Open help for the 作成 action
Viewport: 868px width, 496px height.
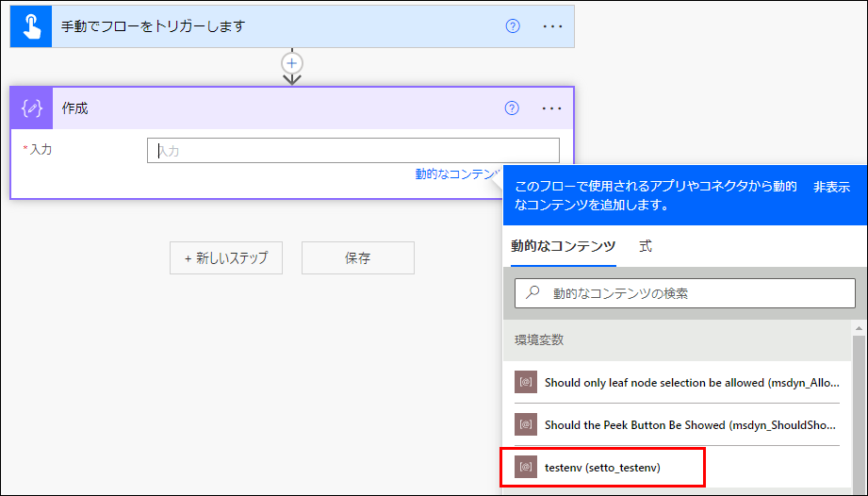click(x=512, y=107)
